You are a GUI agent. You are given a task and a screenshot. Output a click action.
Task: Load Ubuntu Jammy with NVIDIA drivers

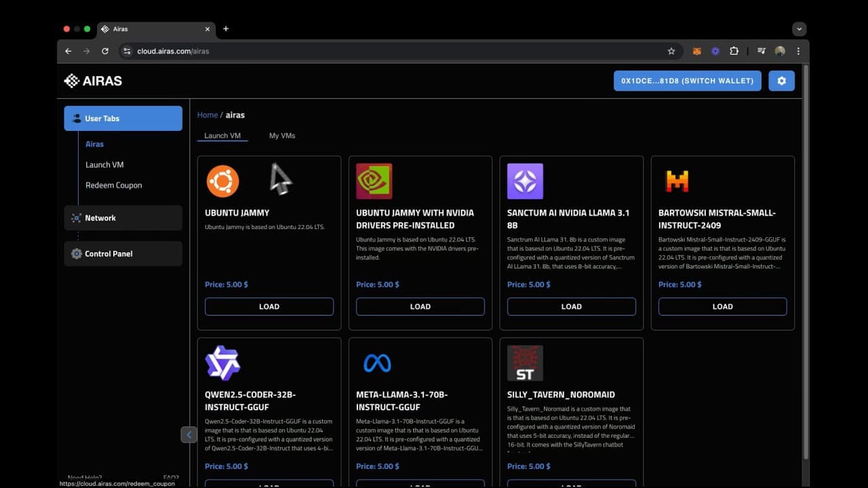pos(420,306)
